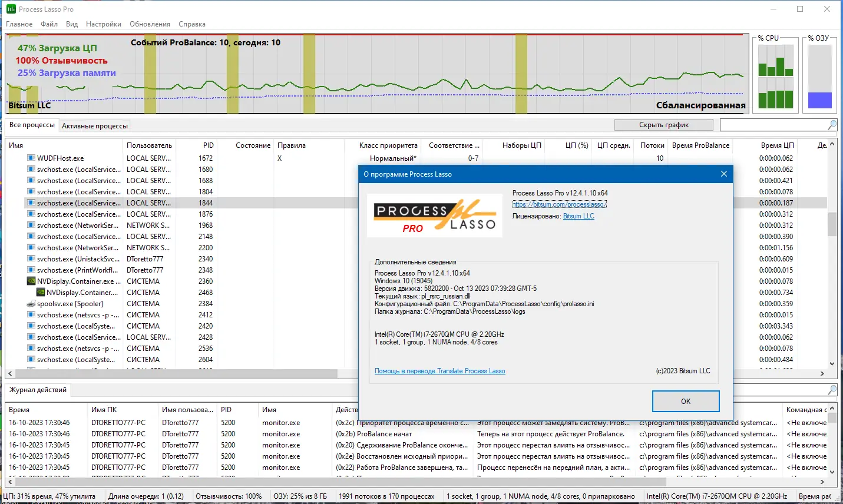Image resolution: width=843 pixels, height=504 pixels.
Task: Click the process list vertical scrollbar down arrow
Action: 832,364
